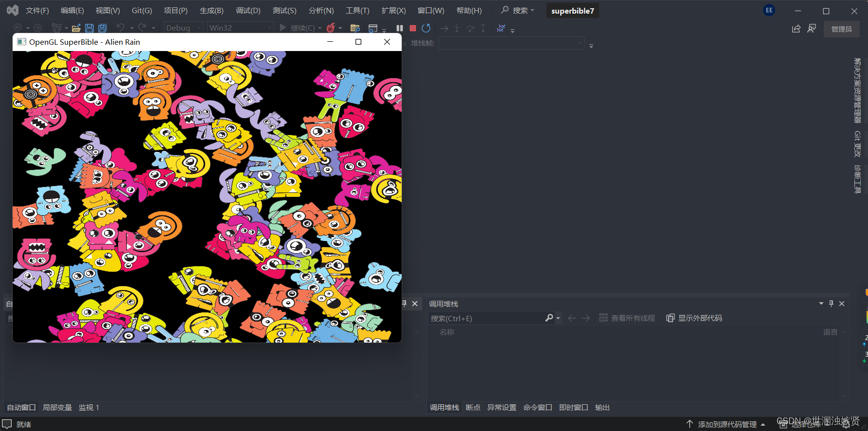Open the 文件(F) menu
The width and height of the screenshot is (868, 431).
coord(37,10)
